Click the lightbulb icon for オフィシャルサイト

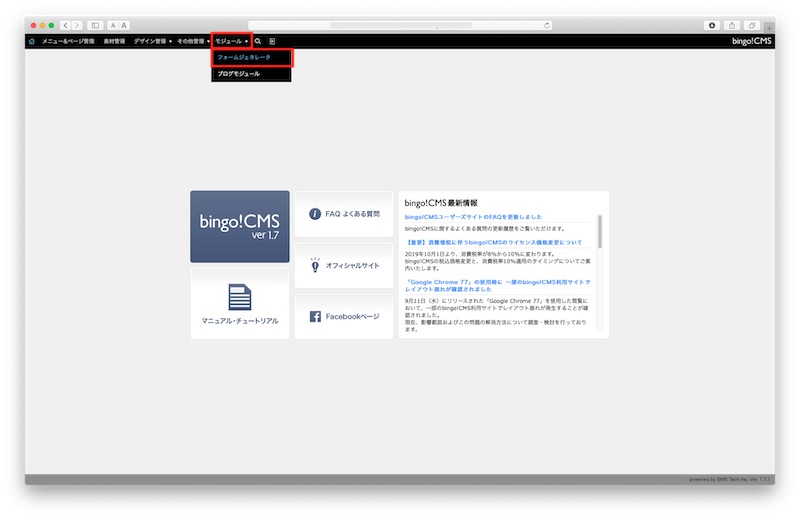click(315, 265)
